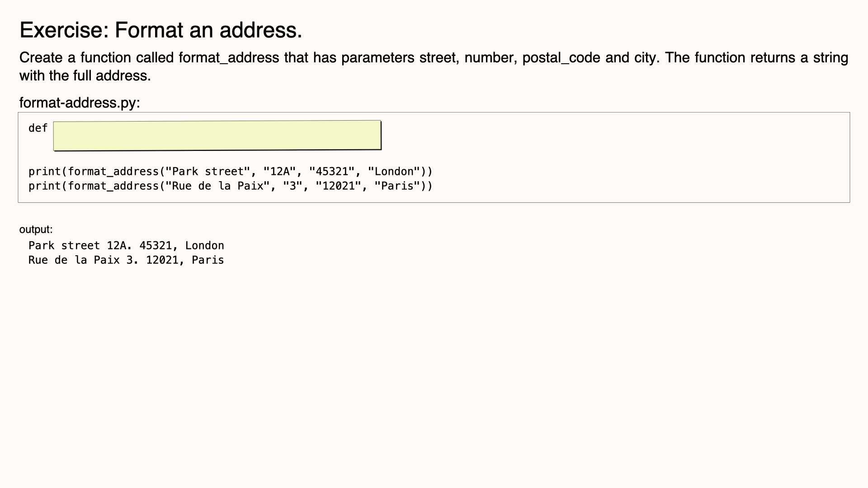Screen dimensions: 868x488
Task: Click the def keyword in the code box
Action: tap(38, 128)
